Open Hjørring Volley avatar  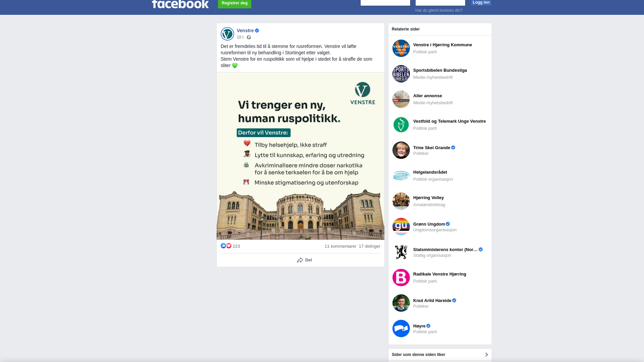(x=401, y=201)
